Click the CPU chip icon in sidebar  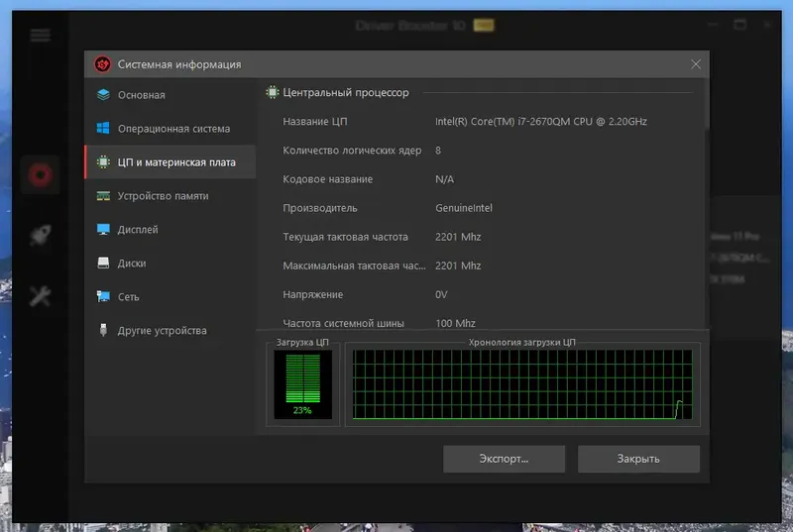[x=103, y=162]
